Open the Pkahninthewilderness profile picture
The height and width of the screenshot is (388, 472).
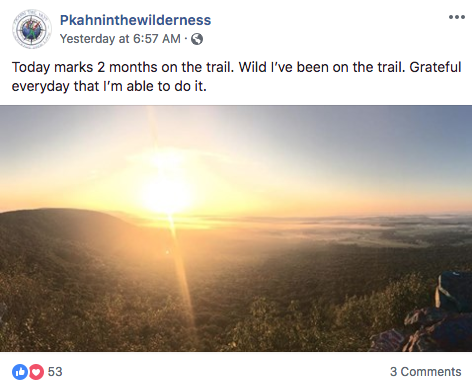pyautogui.click(x=32, y=29)
